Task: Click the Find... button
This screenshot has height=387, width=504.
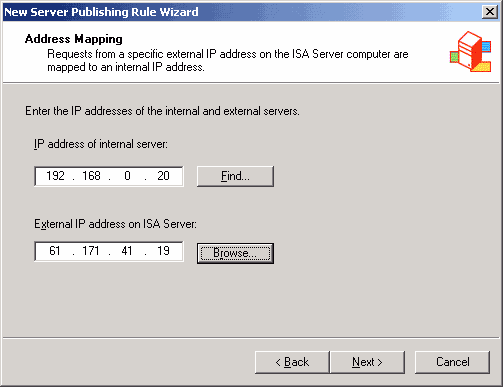Action: (x=235, y=176)
